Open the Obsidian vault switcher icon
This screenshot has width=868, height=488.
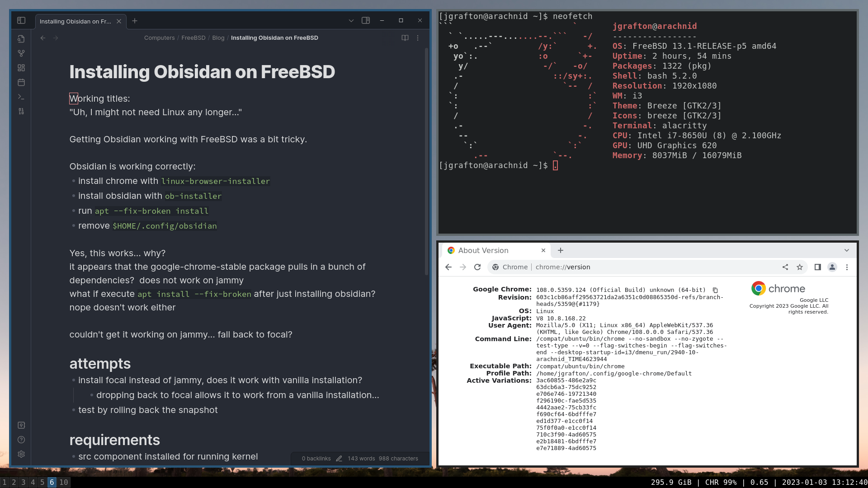21,425
